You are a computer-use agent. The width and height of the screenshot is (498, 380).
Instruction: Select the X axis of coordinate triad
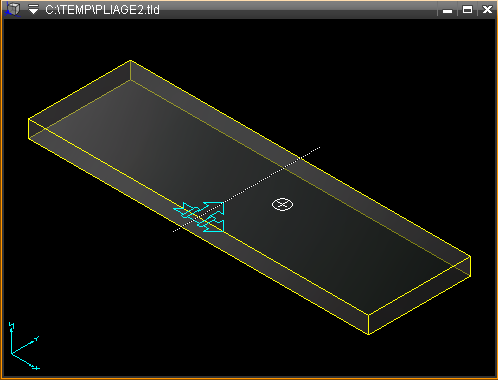(x=25, y=361)
